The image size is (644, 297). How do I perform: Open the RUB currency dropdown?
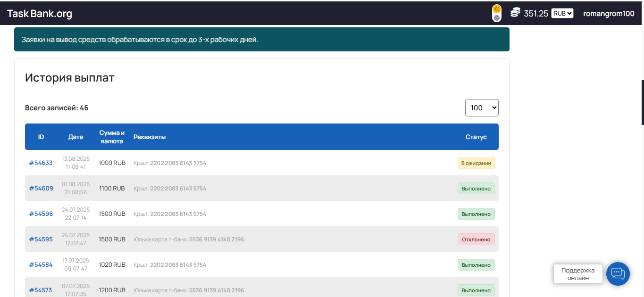coord(562,13)
